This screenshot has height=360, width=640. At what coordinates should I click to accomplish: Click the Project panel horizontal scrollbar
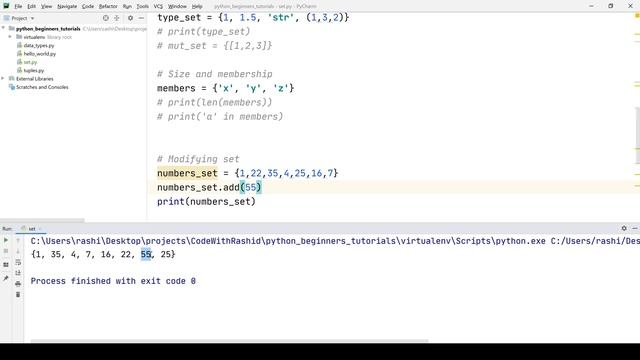42,220
